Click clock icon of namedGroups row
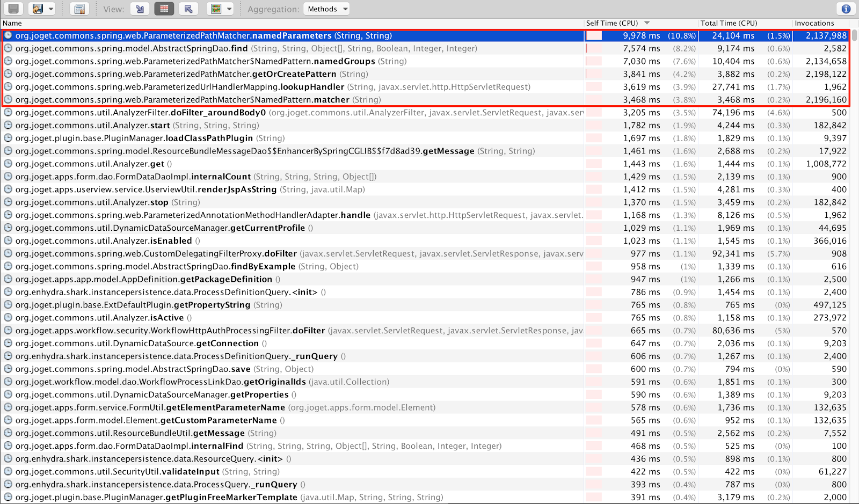The image size is (859, 504). coord(8,61)
